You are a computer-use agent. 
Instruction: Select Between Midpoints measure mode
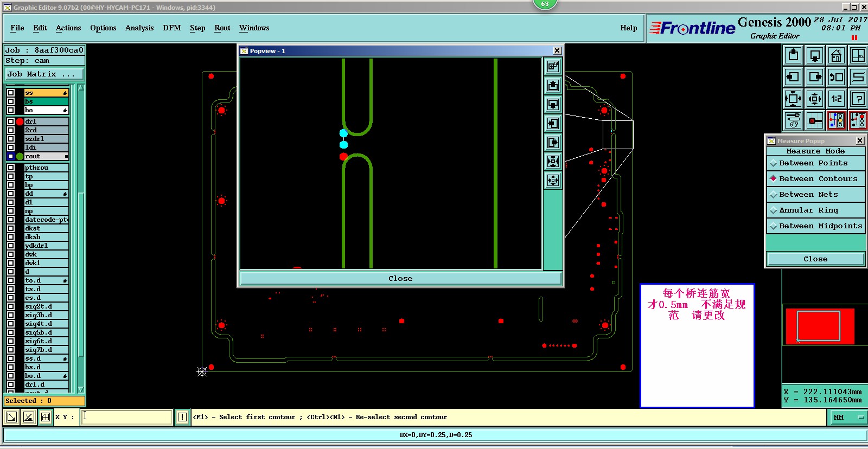click(815, 226)
